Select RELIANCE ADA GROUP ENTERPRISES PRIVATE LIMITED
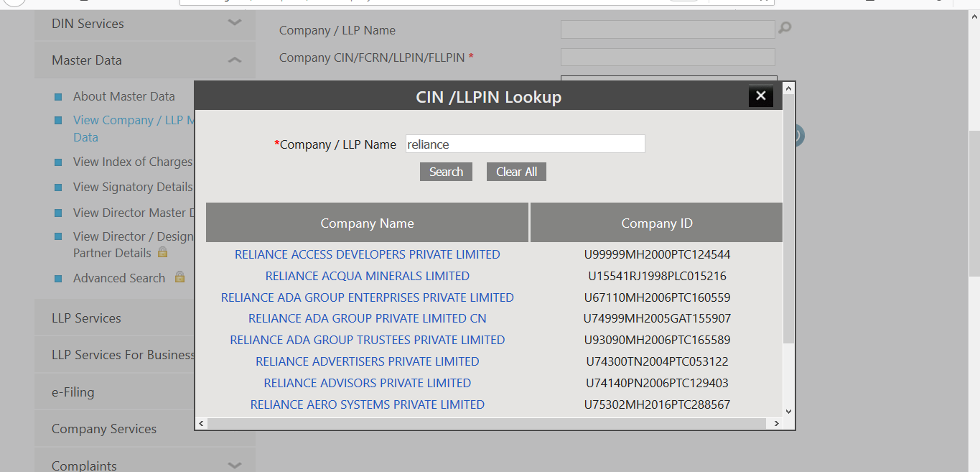980x472 pixels. click(368, 297)
